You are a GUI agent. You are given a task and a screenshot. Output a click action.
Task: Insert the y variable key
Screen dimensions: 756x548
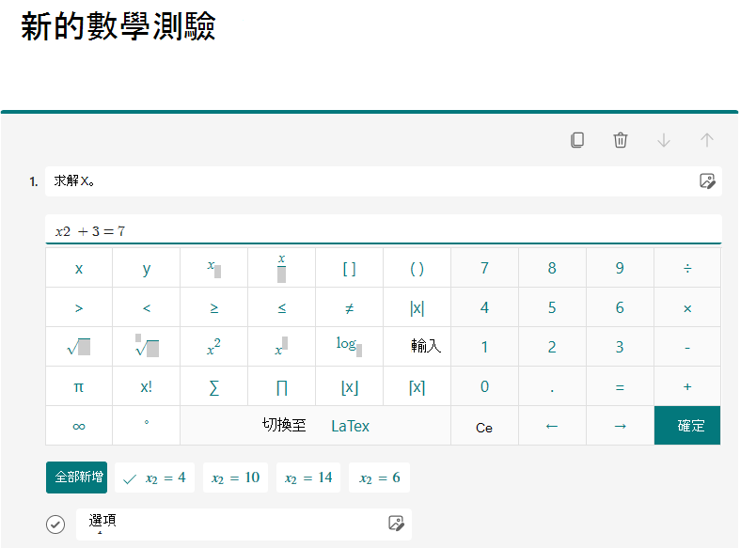147,268
